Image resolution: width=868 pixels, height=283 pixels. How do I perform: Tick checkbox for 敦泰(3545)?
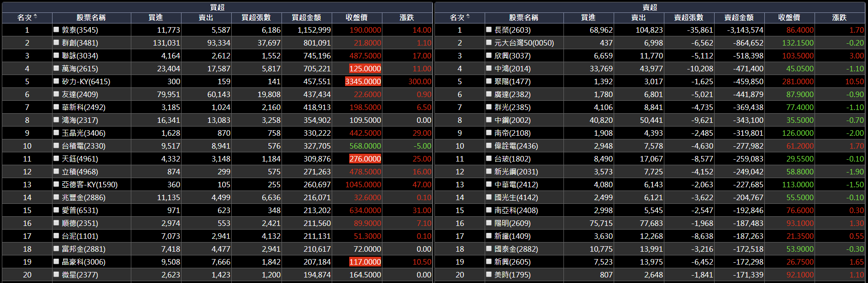click(x=56, y=29)
